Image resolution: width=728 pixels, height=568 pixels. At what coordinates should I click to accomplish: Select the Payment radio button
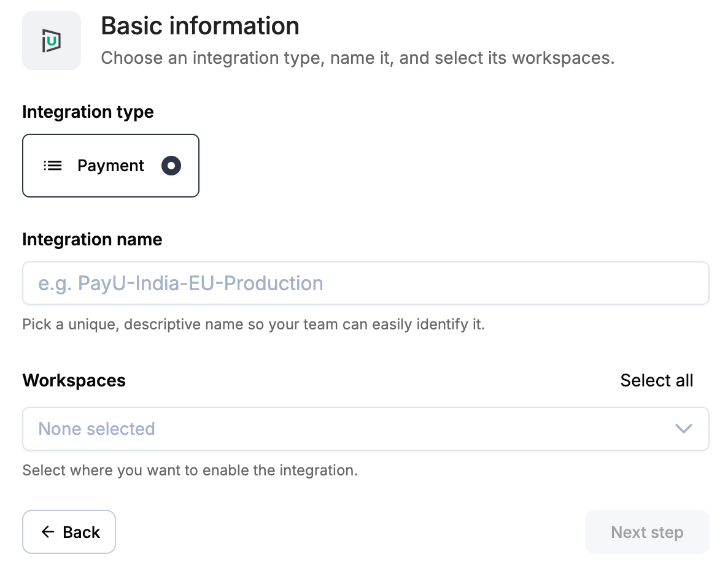click(171, 166)
